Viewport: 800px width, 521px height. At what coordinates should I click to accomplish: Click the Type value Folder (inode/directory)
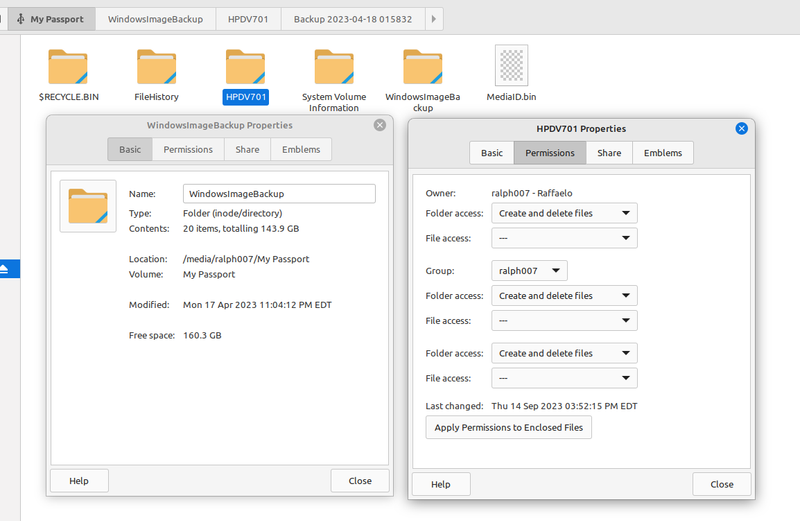click(232, 213)
